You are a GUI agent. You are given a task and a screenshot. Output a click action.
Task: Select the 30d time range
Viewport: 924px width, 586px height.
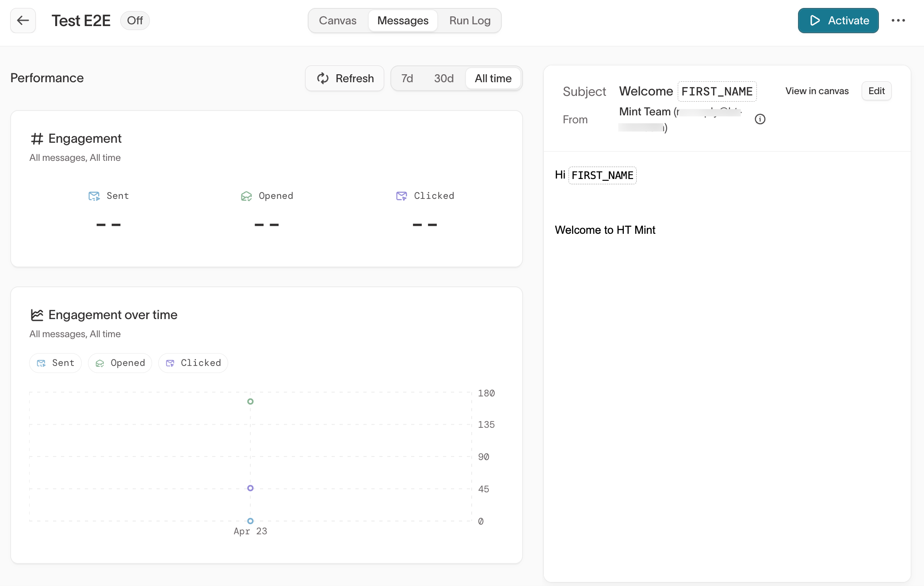(444, 78)
